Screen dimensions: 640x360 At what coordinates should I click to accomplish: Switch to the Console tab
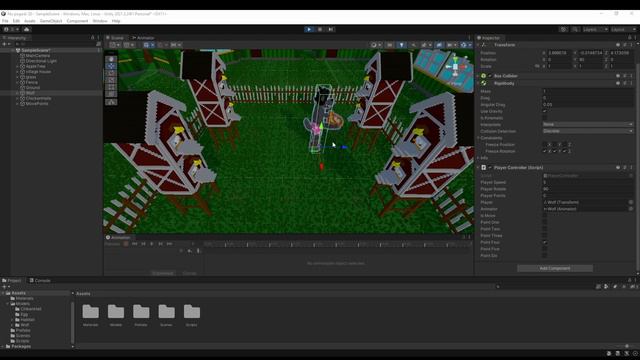[x=40, y=281]
